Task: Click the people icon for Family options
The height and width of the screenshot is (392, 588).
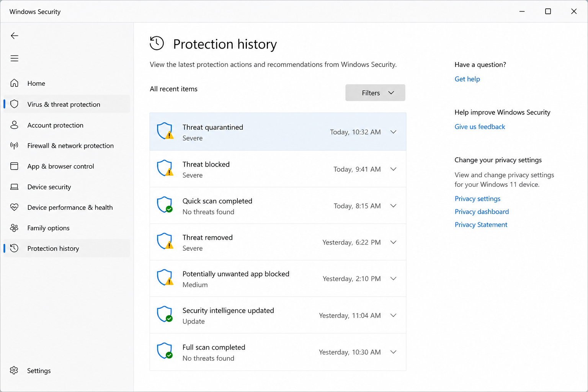Action: pos(14,228)
